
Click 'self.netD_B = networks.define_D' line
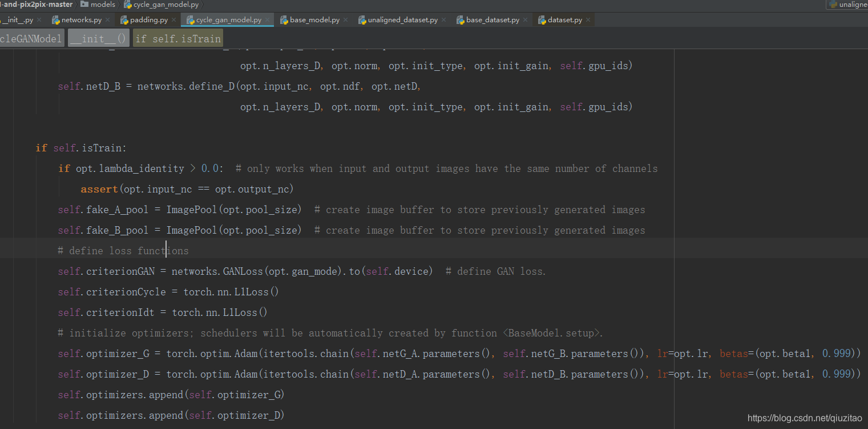[x=239, y=86]
